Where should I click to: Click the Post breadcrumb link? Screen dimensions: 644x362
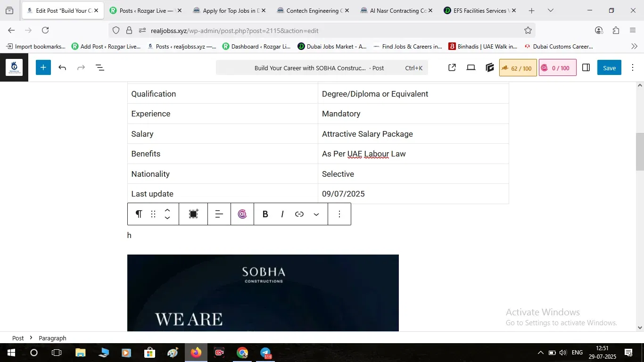(x=18, y=338)
